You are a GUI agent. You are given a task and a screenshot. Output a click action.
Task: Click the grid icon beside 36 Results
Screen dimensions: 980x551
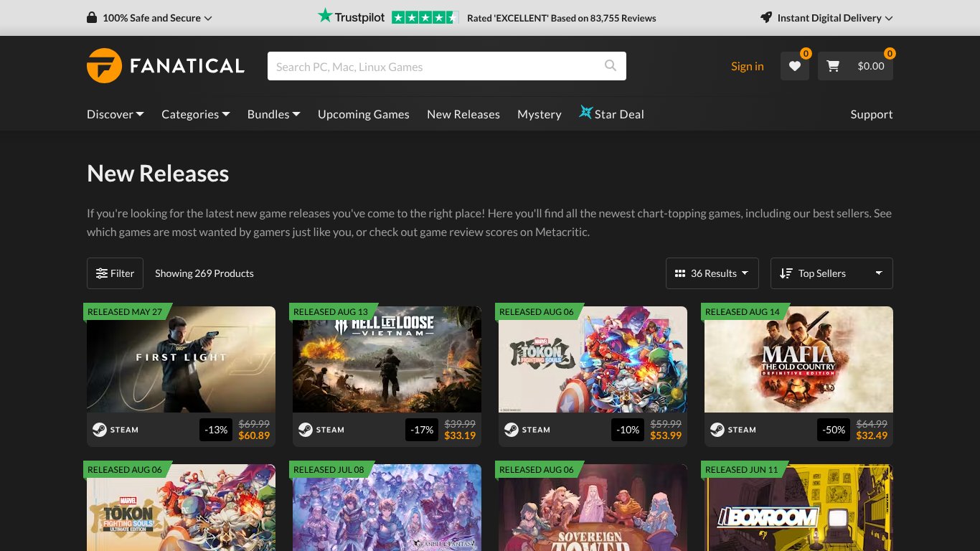click(680, 273)
